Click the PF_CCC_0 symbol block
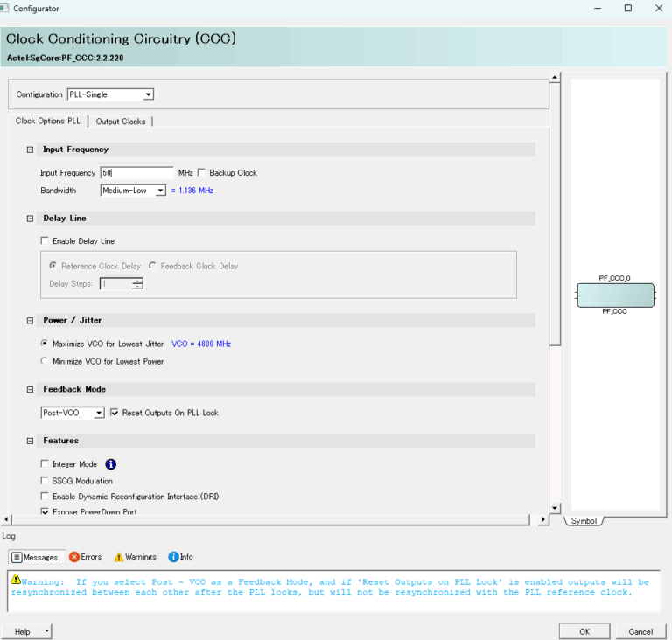The height and width of the screenshot is (640, 672). (615, 296)
